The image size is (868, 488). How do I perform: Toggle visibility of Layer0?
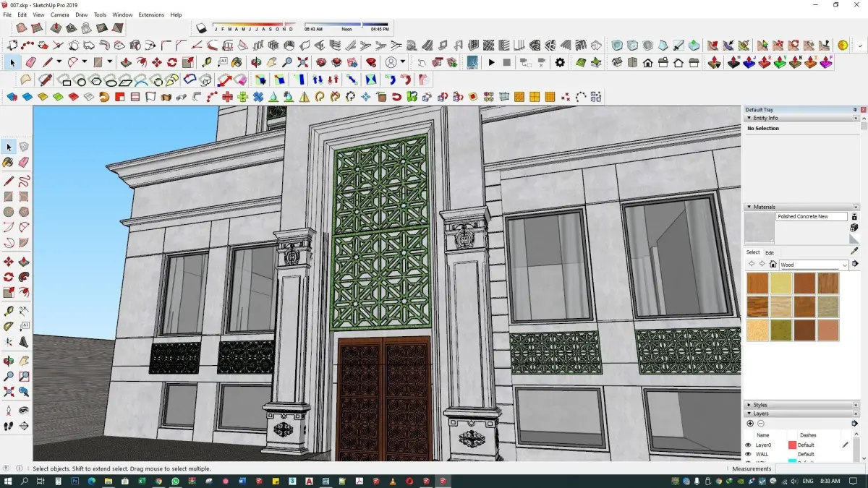749,445
